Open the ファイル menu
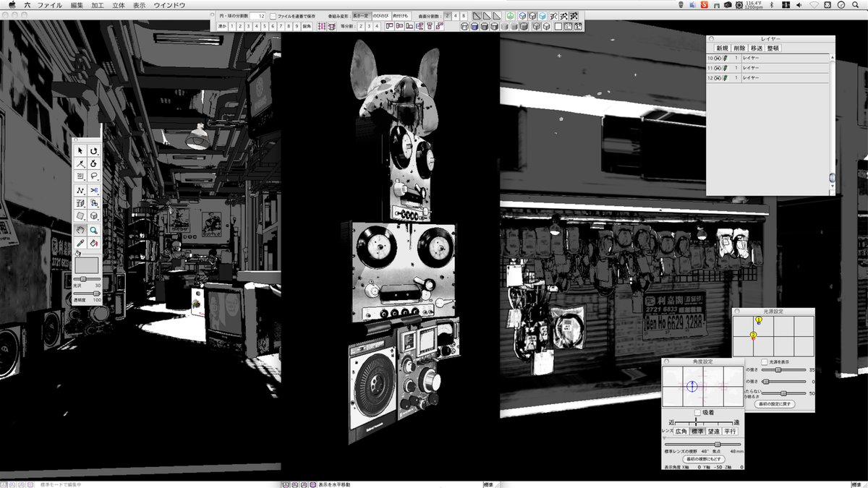The height and width of the screenshot is (488, 868). (x=49, y=4)
